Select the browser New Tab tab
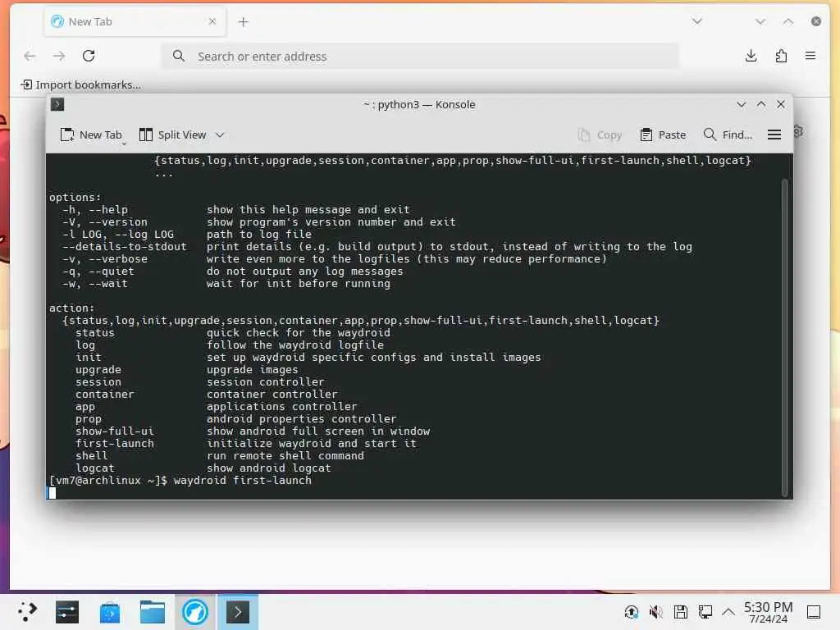Viewport: 840px width, 630px height. (134, 22)
